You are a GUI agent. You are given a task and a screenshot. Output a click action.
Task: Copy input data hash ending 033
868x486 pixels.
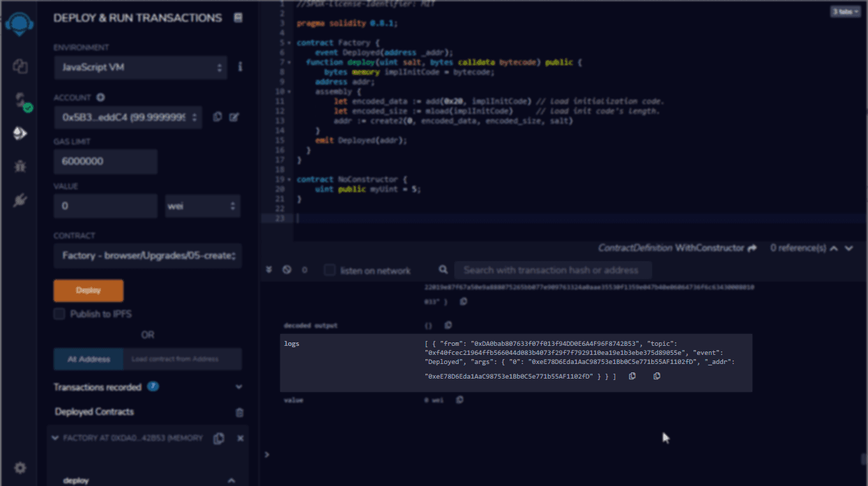[x=464, y=302]
